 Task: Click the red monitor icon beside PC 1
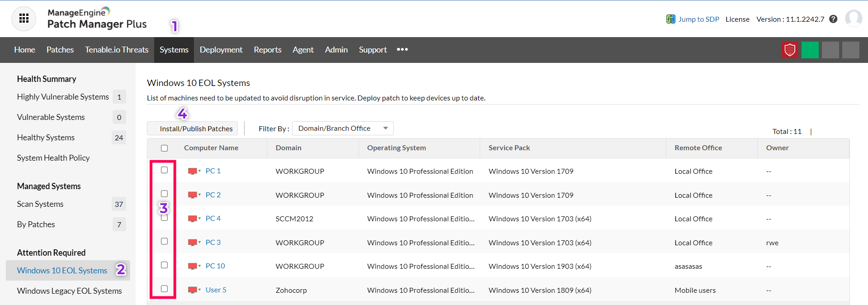193,171
